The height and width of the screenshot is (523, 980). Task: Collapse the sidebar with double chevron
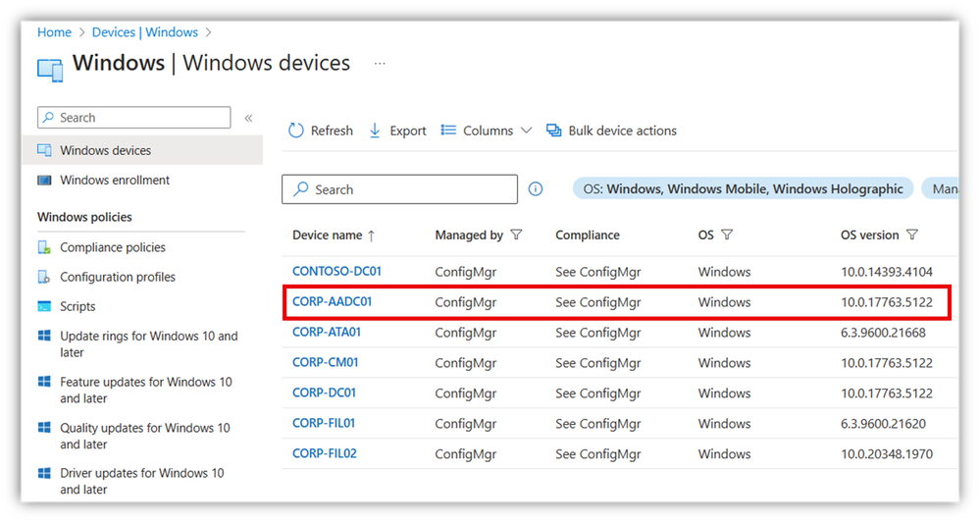tap(249, 118)
